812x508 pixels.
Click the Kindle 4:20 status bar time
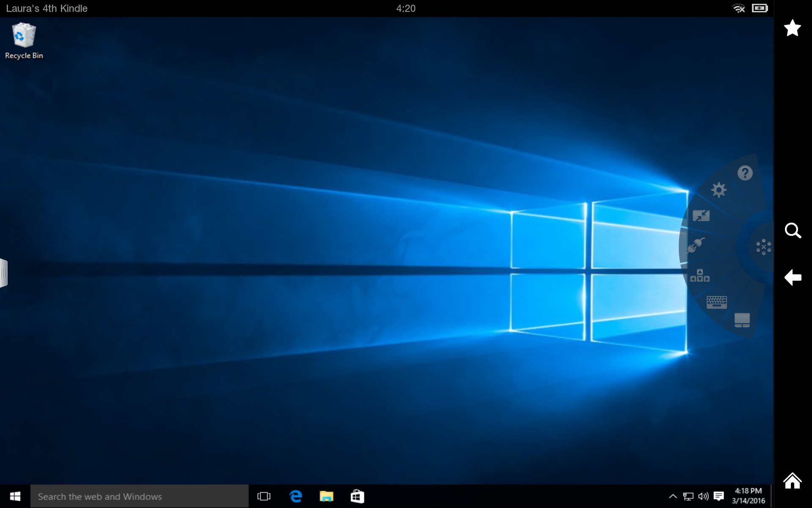(406, 8)
